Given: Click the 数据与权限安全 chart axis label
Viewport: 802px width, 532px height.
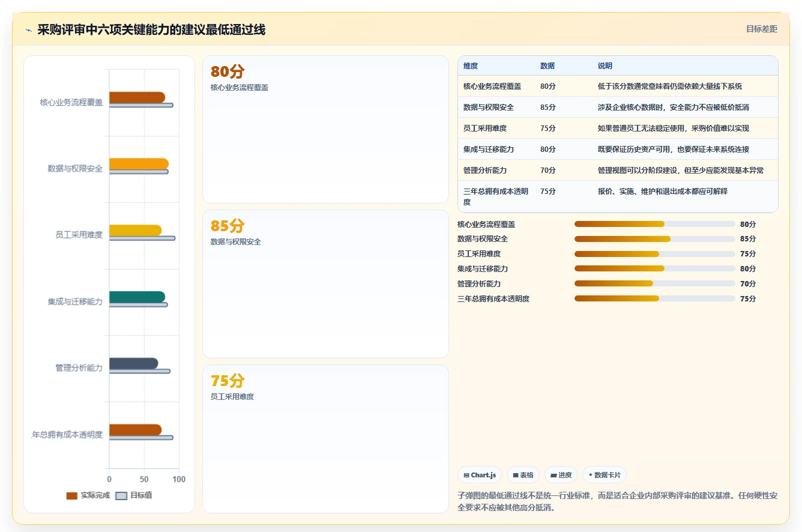Looking at the screenshot, I should pos(75,169).
